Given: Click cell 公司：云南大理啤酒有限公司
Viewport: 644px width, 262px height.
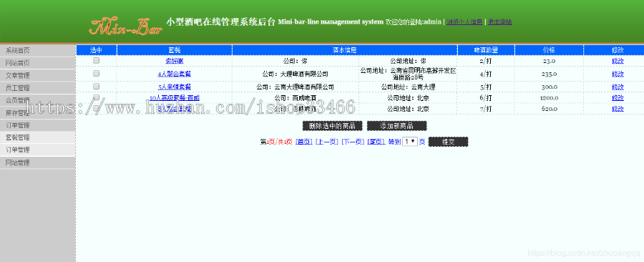Looking at the screenshot, I should [296, 87].
